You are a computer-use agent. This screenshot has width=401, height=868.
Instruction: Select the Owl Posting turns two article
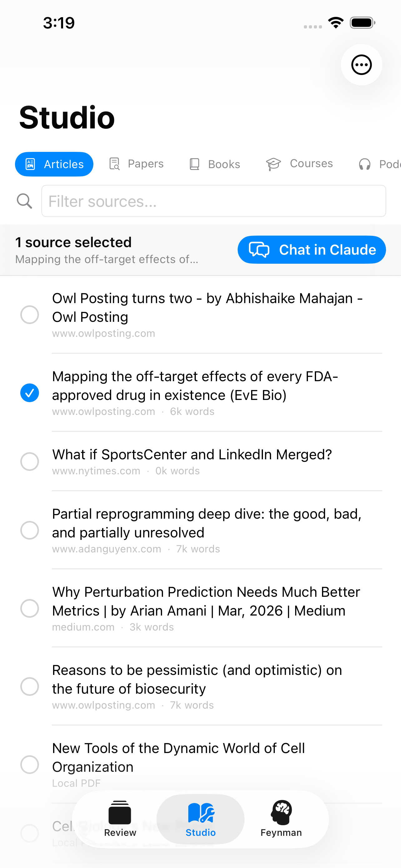[30, 315]
